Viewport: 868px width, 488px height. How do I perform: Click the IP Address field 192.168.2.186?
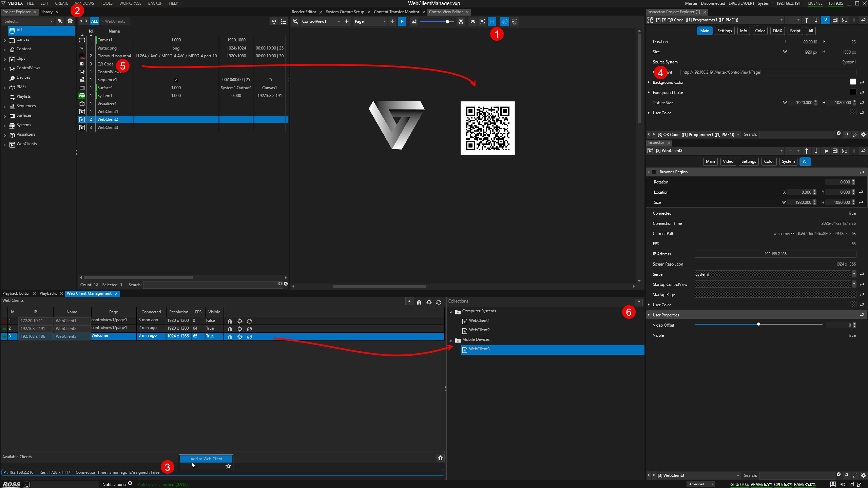pos(775,254)
